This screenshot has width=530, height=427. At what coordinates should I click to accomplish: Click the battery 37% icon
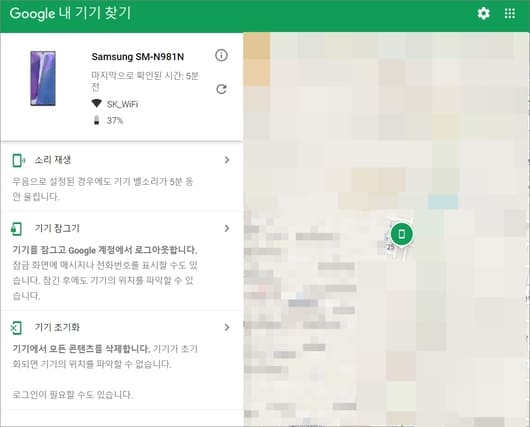pyautogui.click(x=97, y=120)
